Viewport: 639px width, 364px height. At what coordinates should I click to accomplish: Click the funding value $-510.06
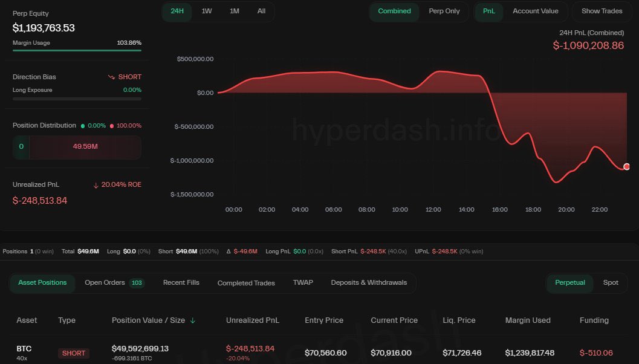click(596, 353)
